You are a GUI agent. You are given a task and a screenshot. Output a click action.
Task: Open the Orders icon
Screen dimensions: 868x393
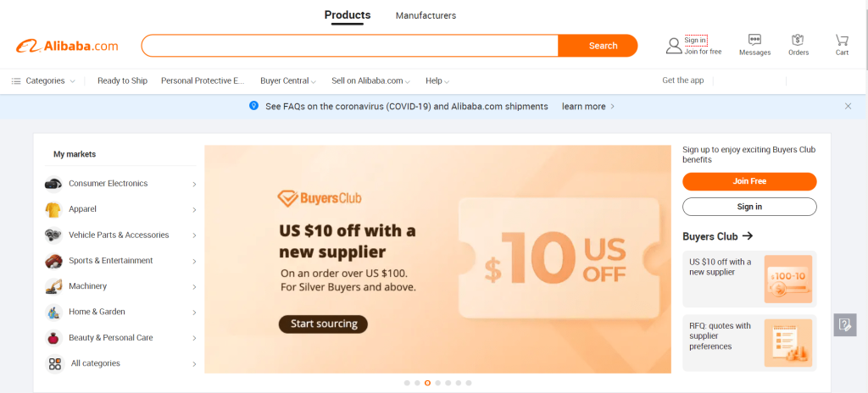(798, 40)
